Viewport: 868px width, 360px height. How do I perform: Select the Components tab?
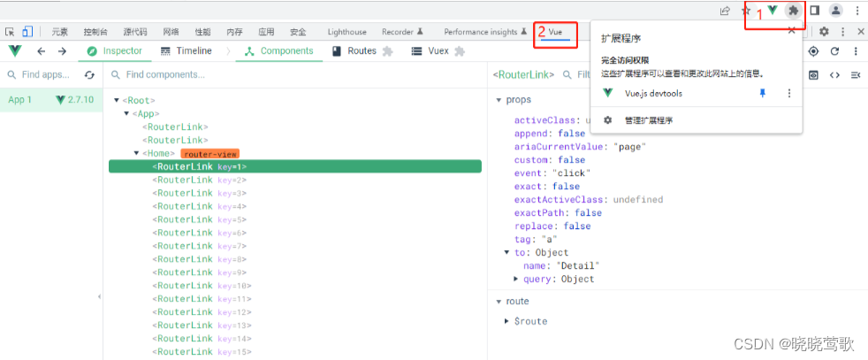coord(279,51)
